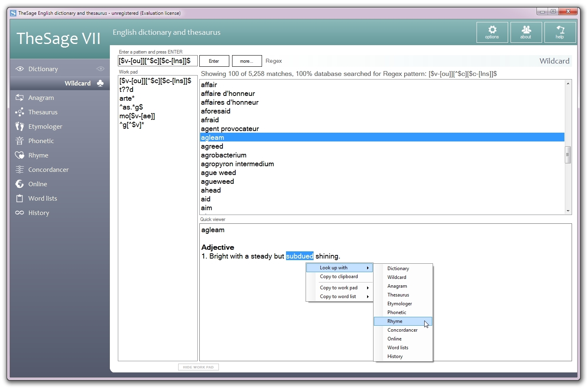
Task: Click the results list scroll-up arrow
Action: (568, 84)
